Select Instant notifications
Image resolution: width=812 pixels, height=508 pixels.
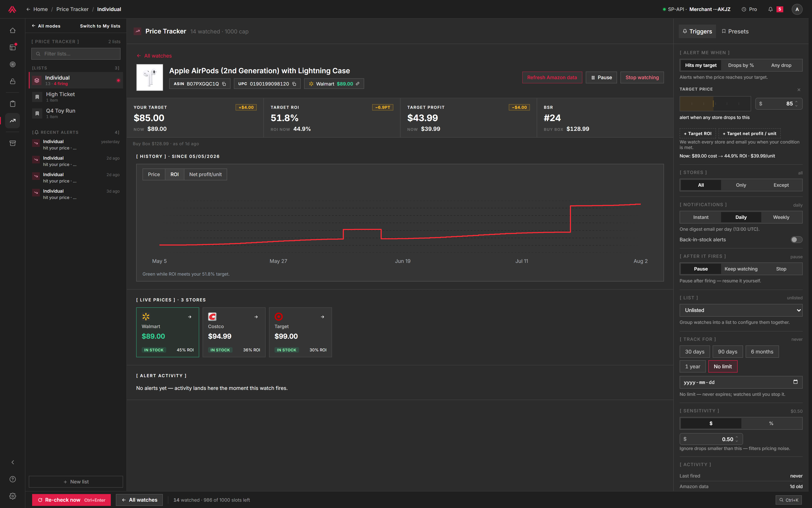[x=701, y=217]
